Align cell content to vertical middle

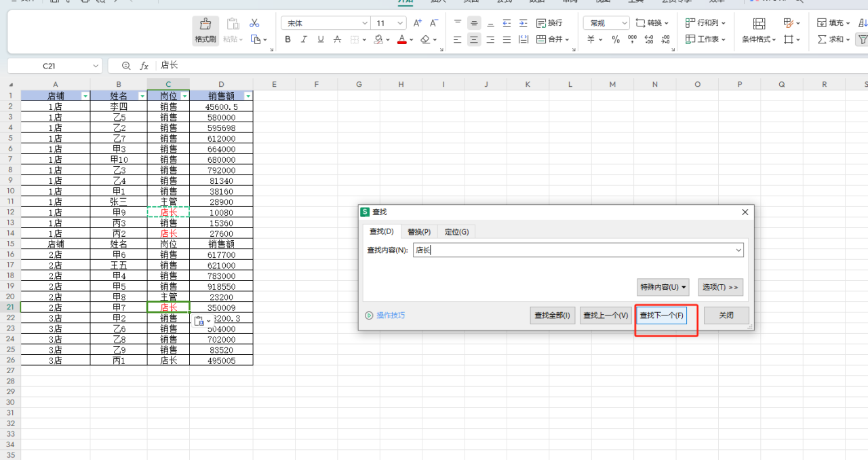point(474,23)
